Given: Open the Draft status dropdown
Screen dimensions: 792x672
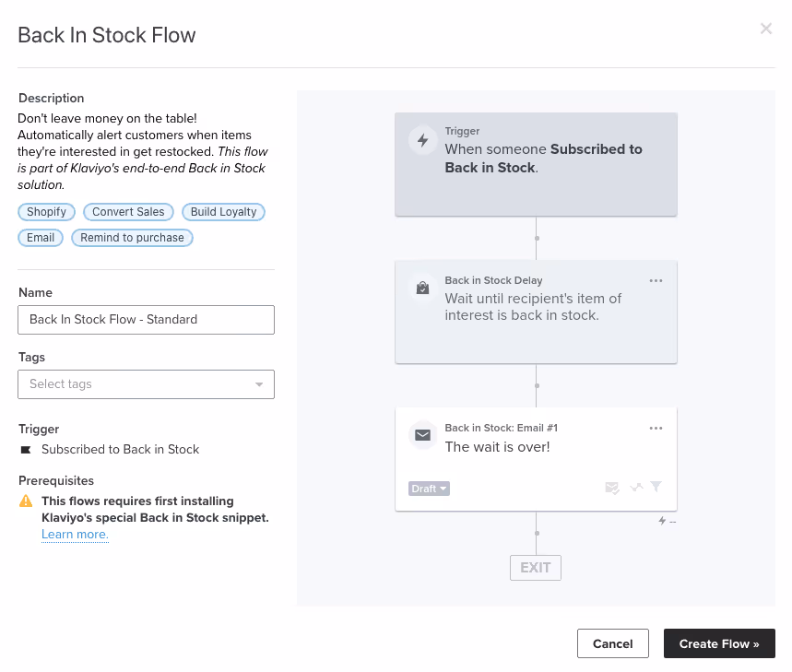Looking at the screenshot, I should tap(429, 488).
